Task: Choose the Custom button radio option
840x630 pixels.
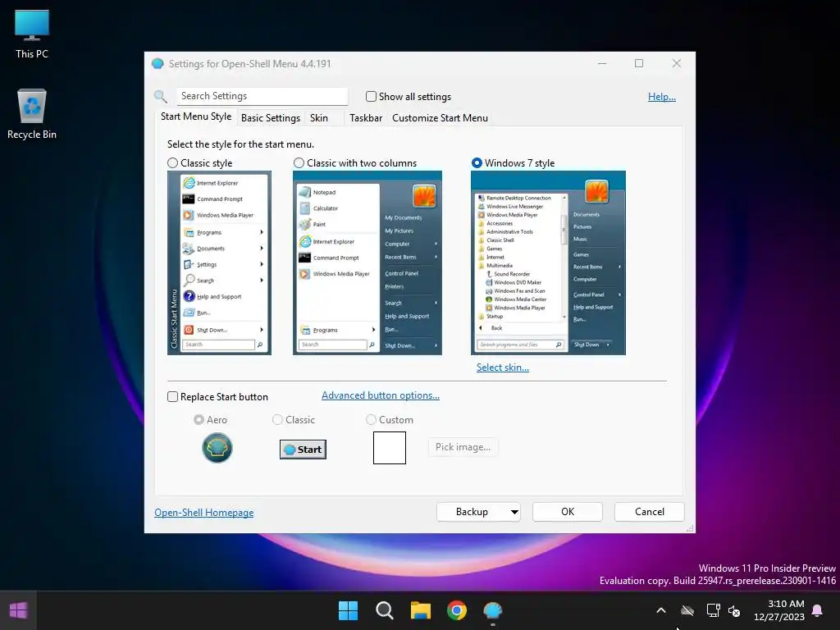Action: (371, 419)
